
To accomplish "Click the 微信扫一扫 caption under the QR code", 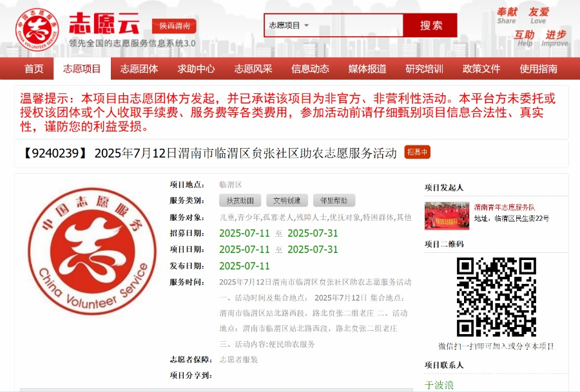I will (x=496, y=346).
